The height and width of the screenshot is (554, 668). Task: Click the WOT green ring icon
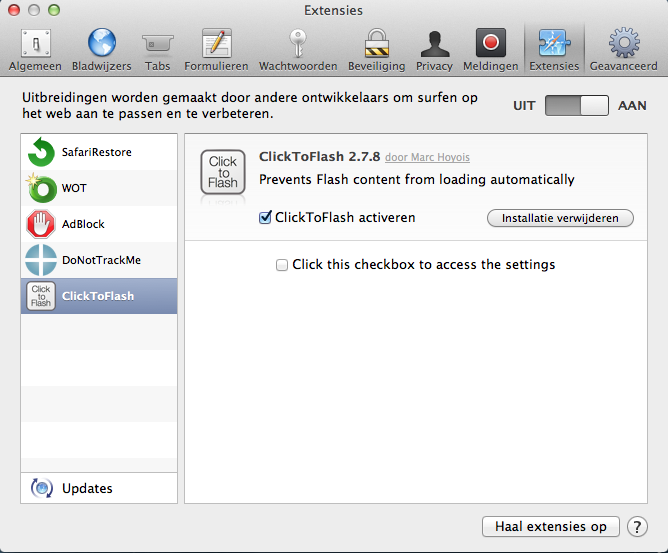[x=41, y=188]
